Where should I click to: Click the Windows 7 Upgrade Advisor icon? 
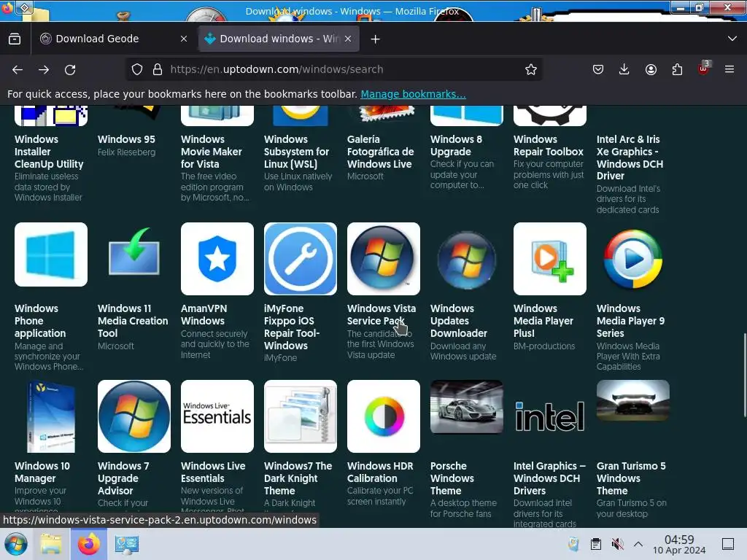point(134,416)
